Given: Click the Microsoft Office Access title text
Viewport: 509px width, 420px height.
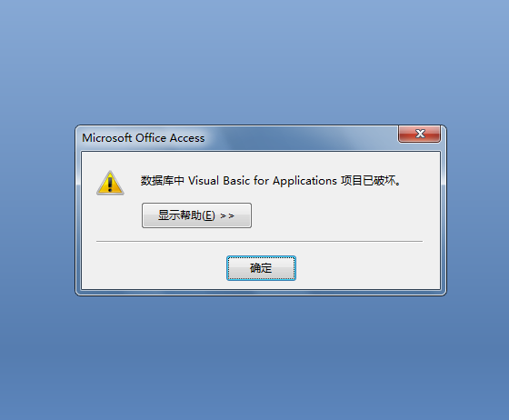Looking at the screenshot, I should [x=144, y=138].
